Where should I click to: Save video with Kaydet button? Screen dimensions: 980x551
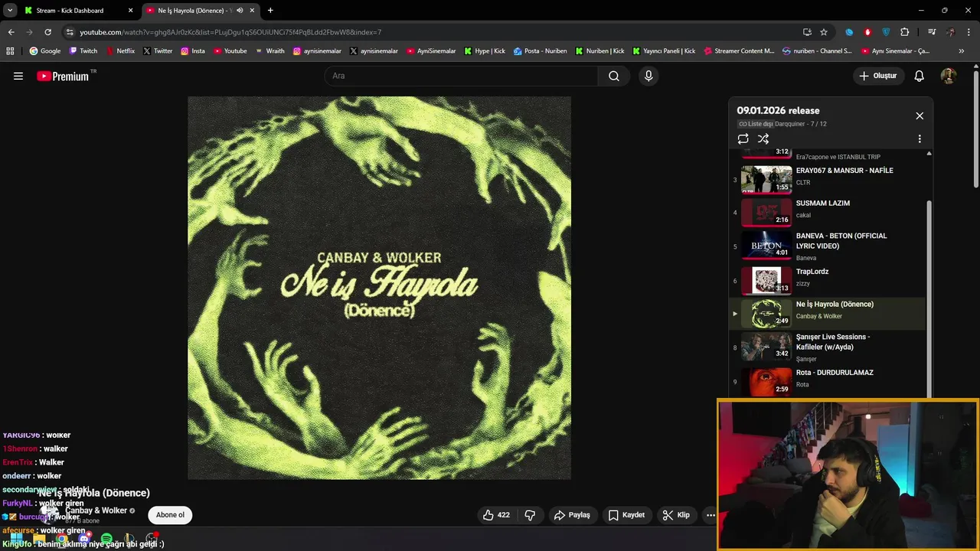pos(626,515)
